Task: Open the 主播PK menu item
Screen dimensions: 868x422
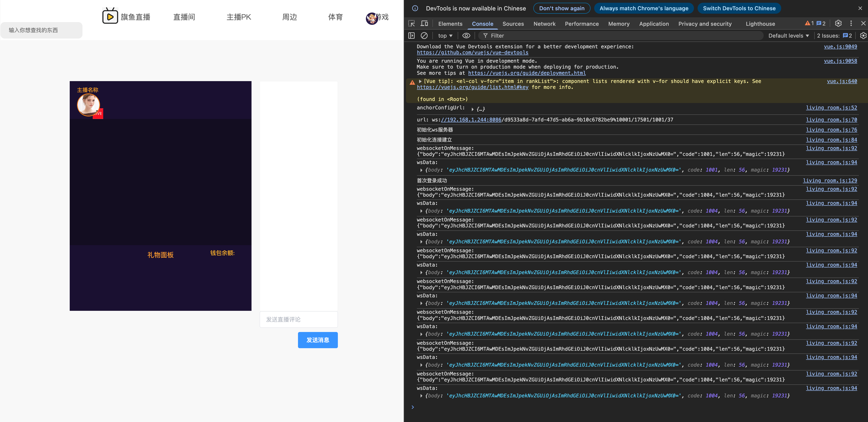Action: click(x=239, y=17)
